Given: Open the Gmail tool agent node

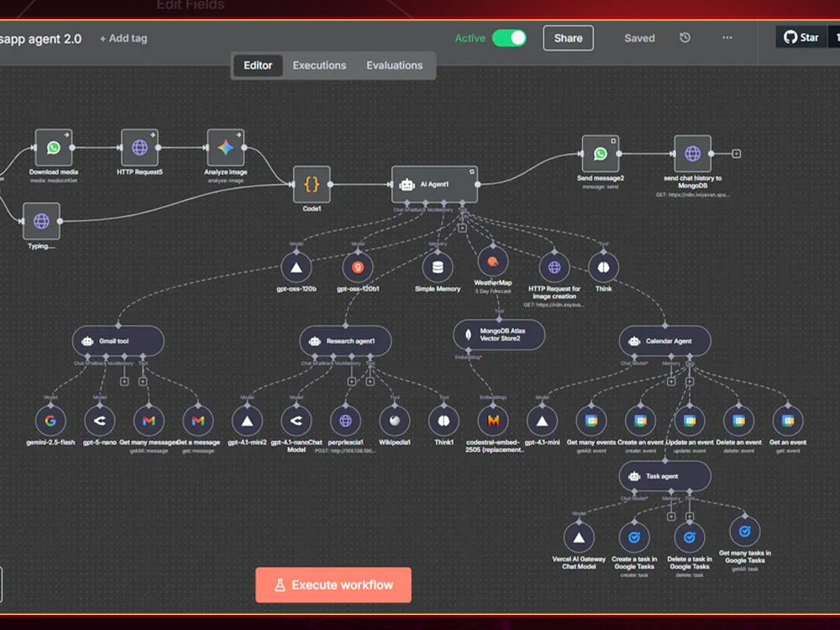Looking at the screenshot, I should click(x=118, y=341).
